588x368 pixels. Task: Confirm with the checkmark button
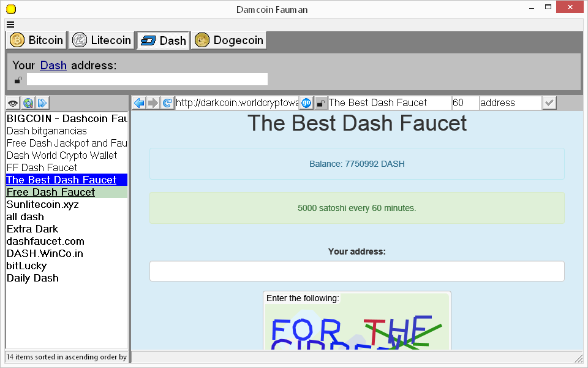coord(549,103)
